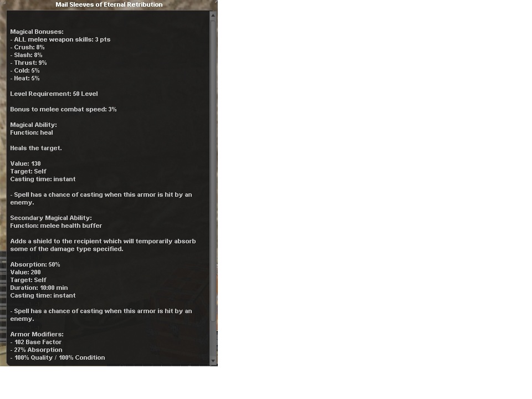
Task: Select the Absorption: 50% line
Action: 35,264
